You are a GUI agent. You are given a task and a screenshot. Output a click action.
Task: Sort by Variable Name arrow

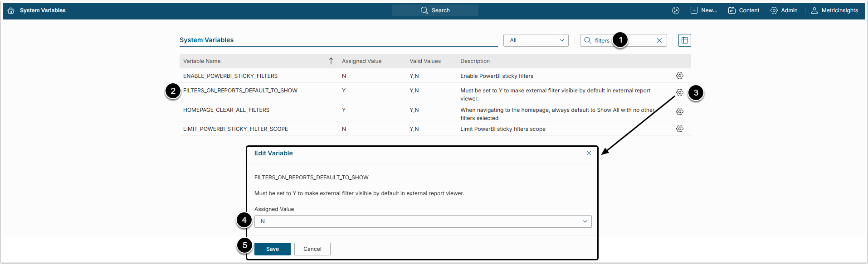(331, 61)
